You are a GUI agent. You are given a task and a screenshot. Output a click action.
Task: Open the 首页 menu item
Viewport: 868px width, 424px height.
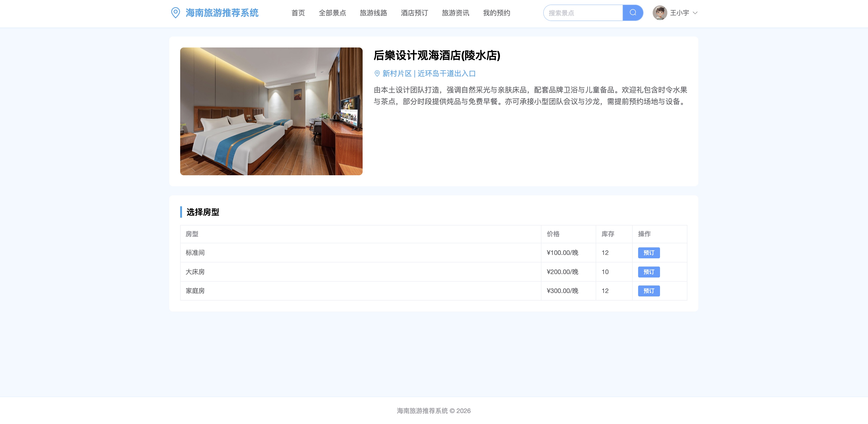click(298, 13)
